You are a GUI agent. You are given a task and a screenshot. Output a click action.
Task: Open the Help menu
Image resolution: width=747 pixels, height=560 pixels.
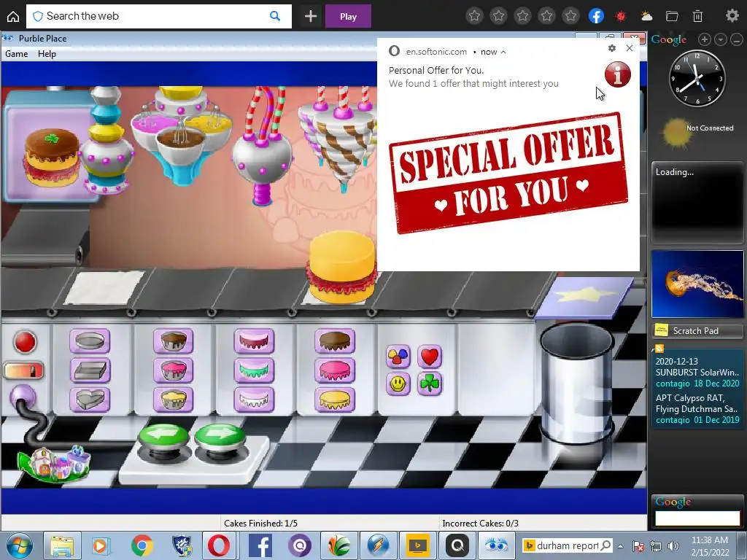[x=47, y=54]
